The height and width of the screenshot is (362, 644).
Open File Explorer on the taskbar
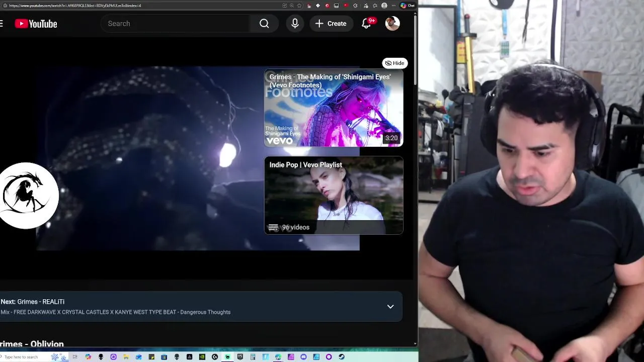(x=126, y=357)
